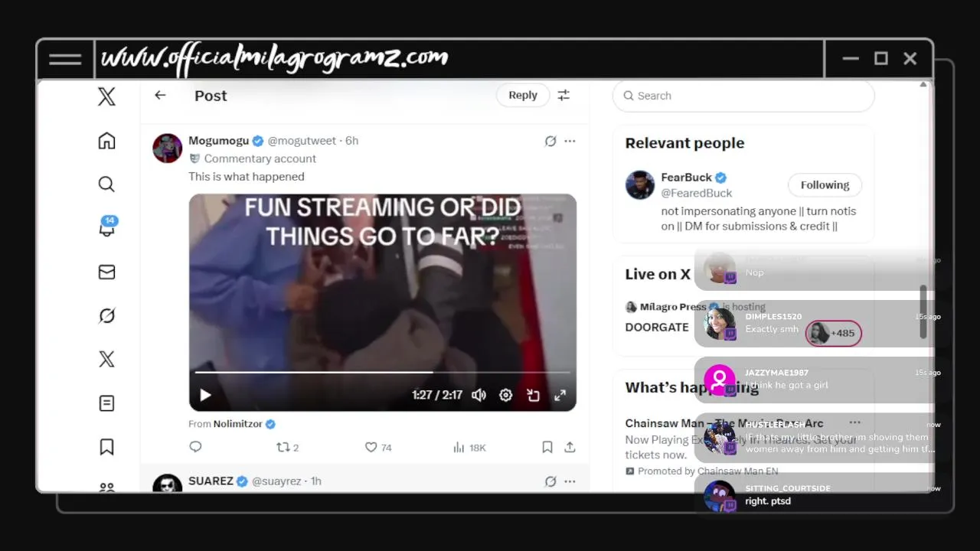The height and width of the screenshot is (551, 980).
Task: Click the page vertical scrollbar thumb
Action: [923, 312]
